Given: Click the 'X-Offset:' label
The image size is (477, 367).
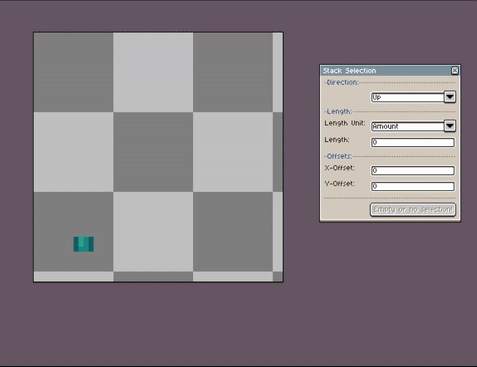Looking at the screenshot, I should point(339,168).
